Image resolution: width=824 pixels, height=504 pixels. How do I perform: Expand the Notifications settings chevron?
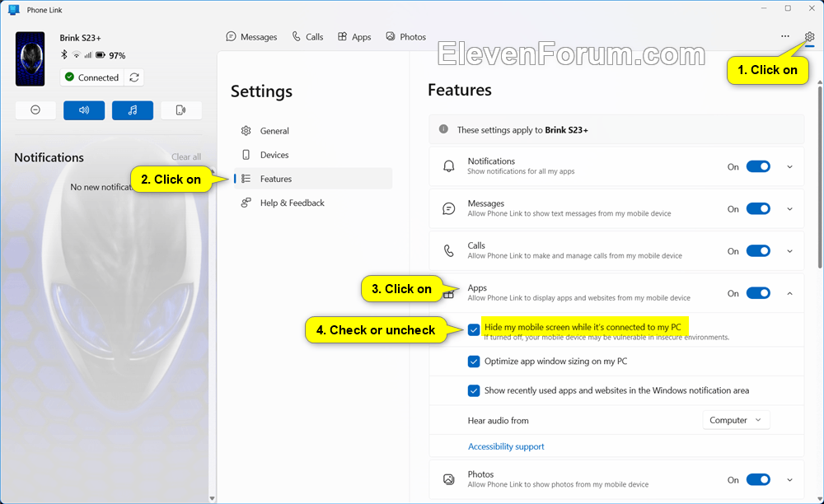(x=789, y=167)
